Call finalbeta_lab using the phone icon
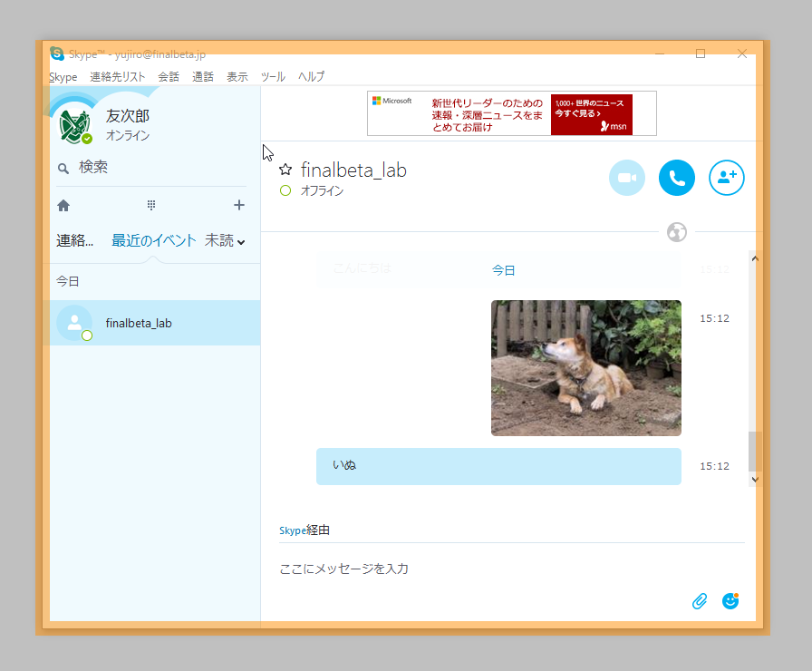Screen dimensions: 812x671 pos(677,178)
